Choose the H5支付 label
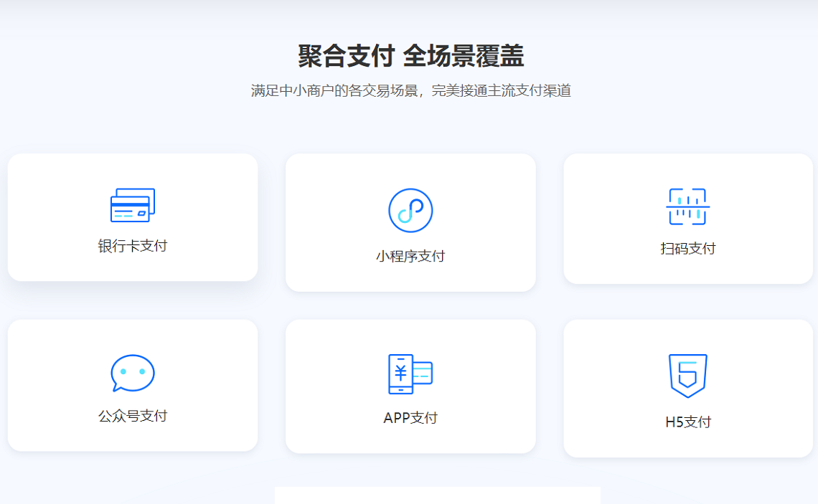Viewport: 818px width, 504px height. pos(687,422)
